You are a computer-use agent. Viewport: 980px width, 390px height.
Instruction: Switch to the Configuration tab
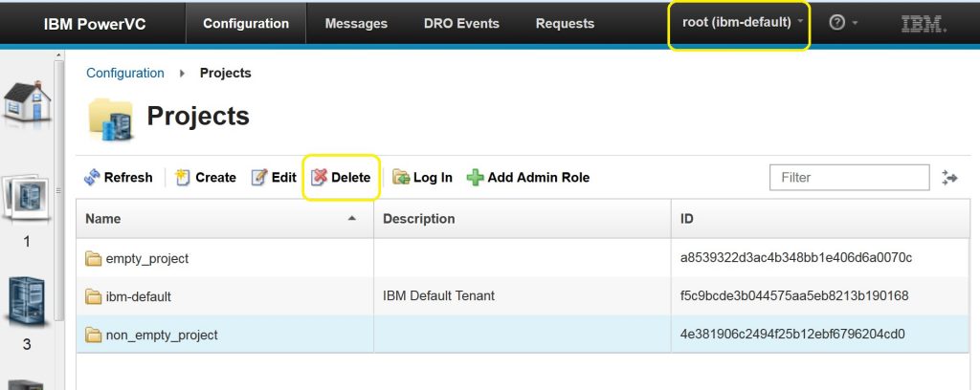(246, 24)
